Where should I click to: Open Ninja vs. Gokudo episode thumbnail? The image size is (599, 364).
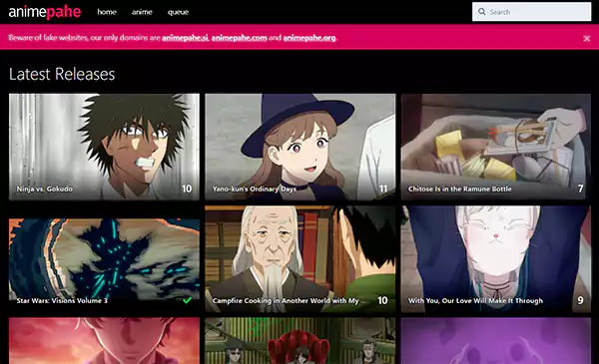[104, 147]
